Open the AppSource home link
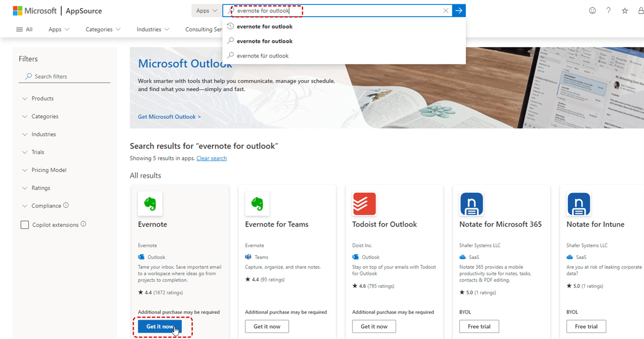 click(x=84, y=11)
